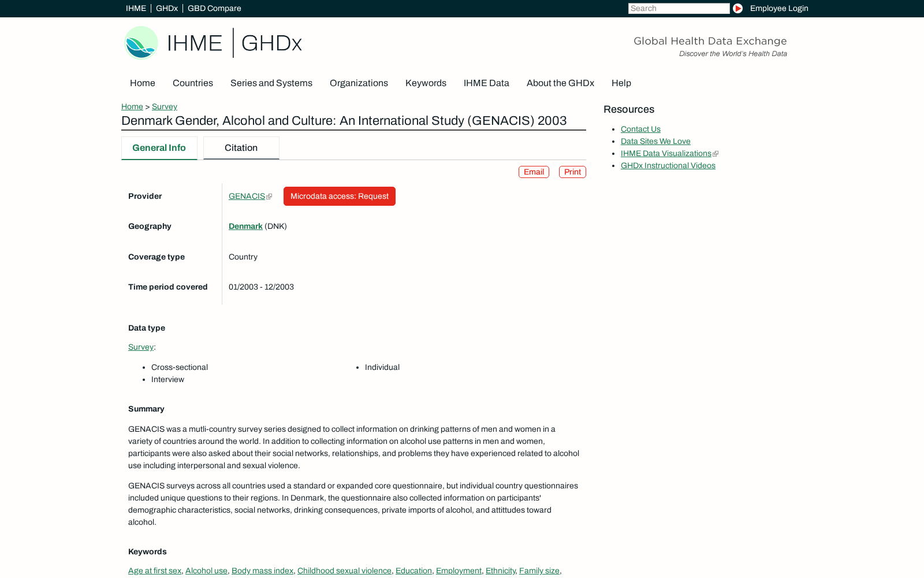Open IHME Data Visualizations link
The image size is (924, 578).
click(x=666, y=153)
